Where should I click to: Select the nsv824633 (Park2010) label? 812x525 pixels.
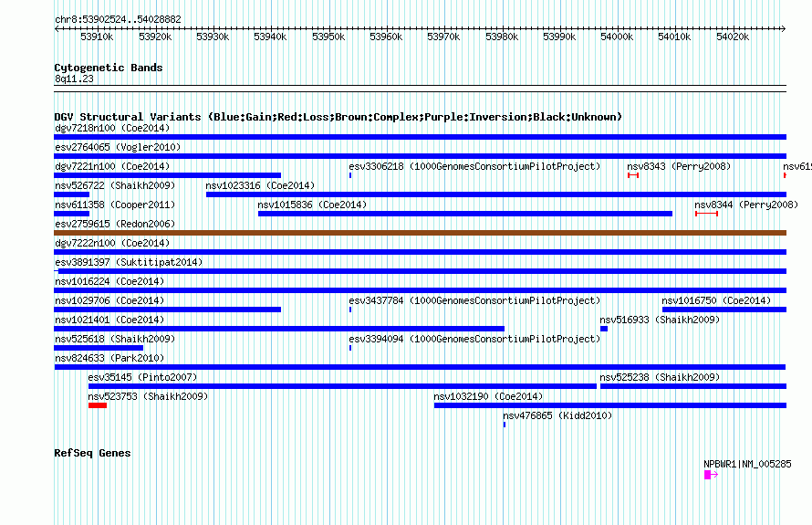pyautogui.click(x=109, y=358)
